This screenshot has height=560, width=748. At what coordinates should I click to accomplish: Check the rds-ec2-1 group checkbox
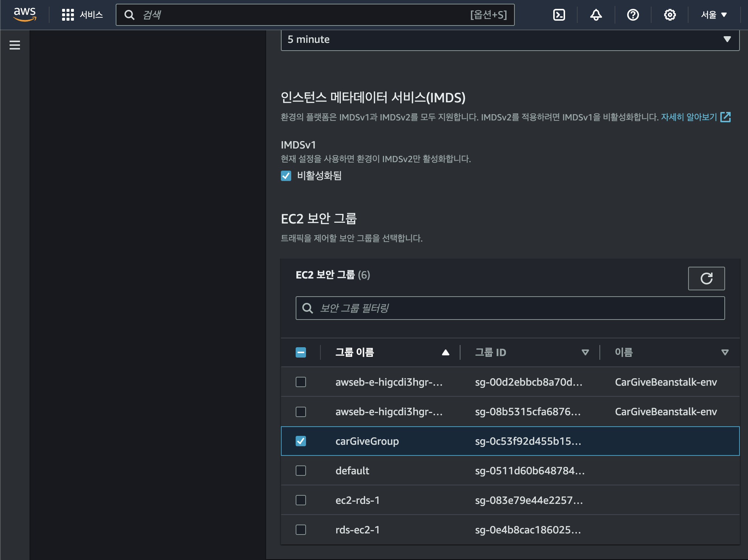(301, 530)
